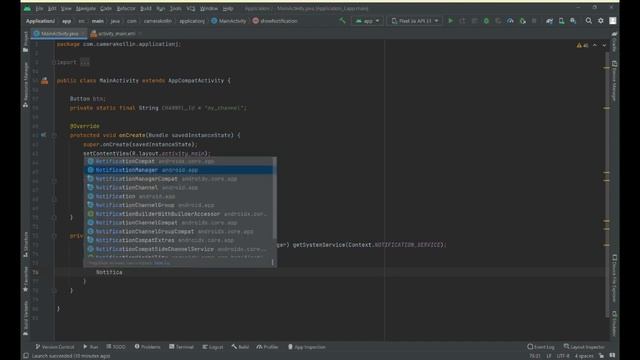The height and width of the screenshot is (360, 640).
Task: Click the notifications icon at far right of status bar
Action: click(612, 356)
